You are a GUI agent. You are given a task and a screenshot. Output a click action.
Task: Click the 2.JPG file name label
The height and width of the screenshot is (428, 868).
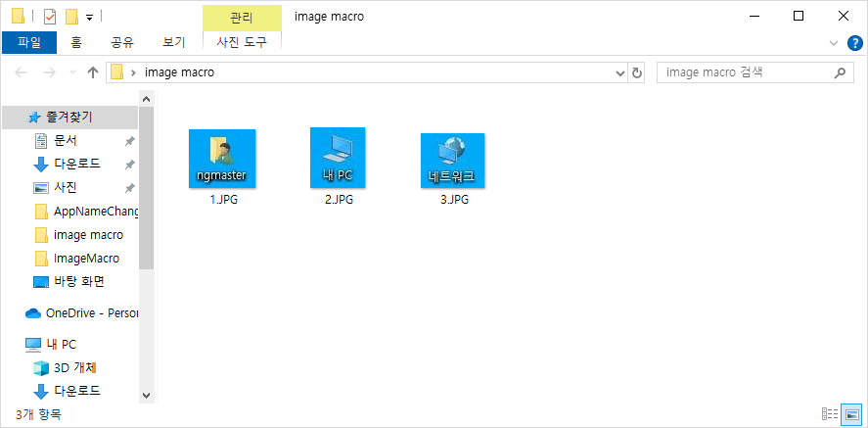point(339,200)
